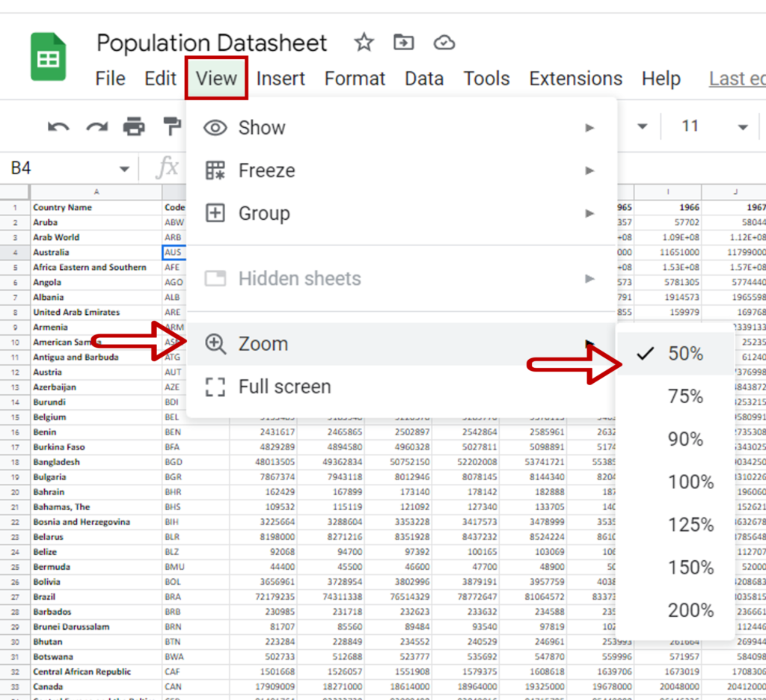Choose 100% from the Zoom submenu
Image resolution: width=766 pixels, height=700 pixels.
(690, 482)
